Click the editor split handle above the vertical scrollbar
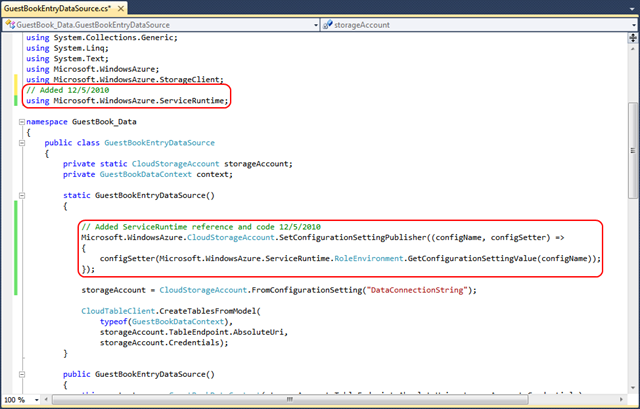The height and width of the screenshot is (409, 640). click(633, 38)
